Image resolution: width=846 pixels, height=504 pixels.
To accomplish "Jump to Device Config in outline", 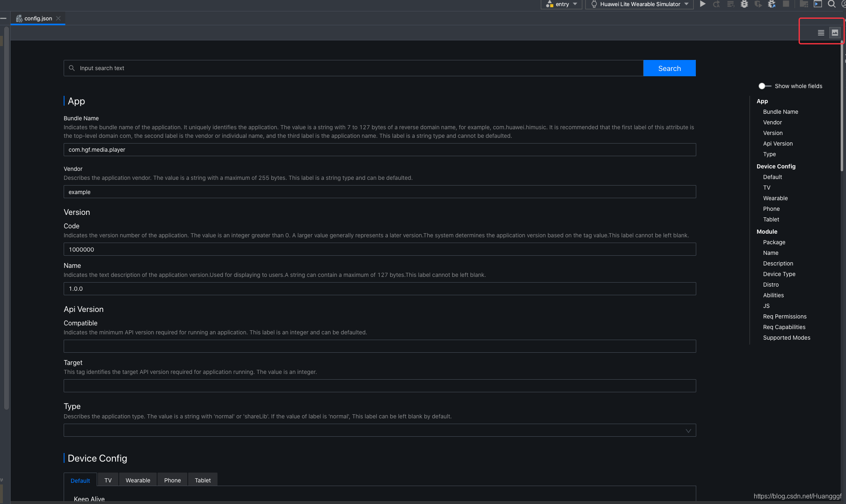I will coord(776,166).
